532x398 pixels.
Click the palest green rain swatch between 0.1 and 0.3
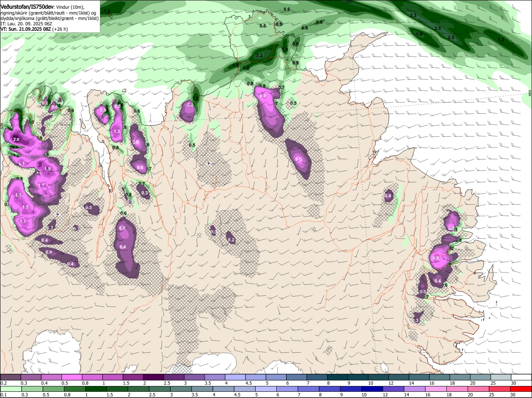[10, 388]
